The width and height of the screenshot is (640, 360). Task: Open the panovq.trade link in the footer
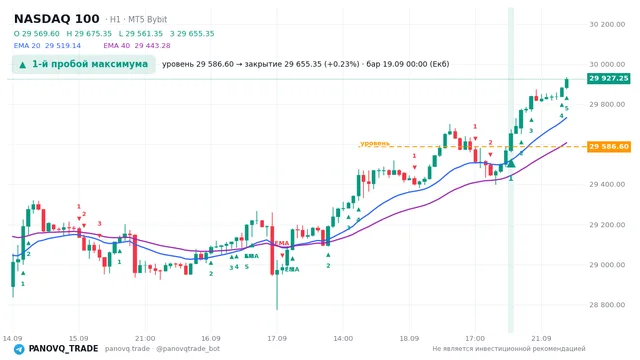pyautogui.click(x=127, y=349)
